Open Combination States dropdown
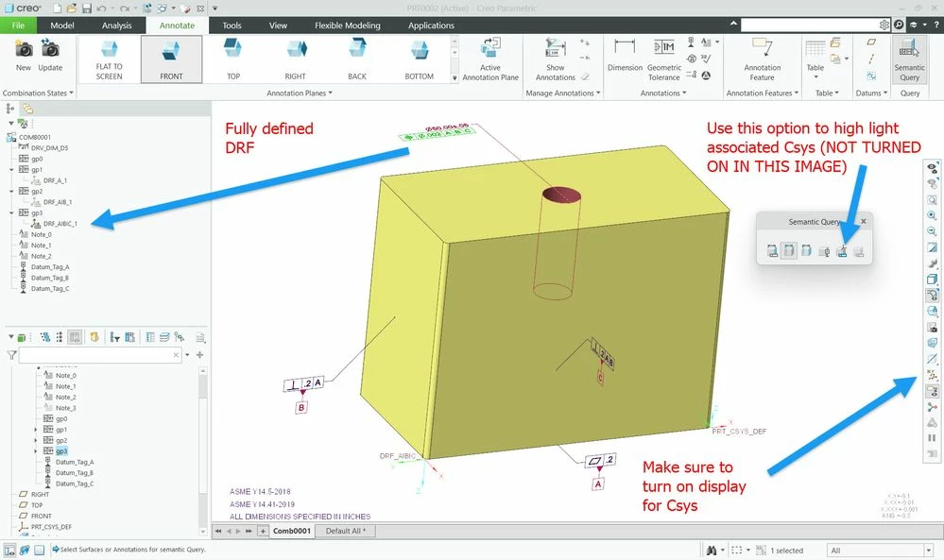Viewport: 944px width, 560px height. pyautogui.click(x=38, y=93)
